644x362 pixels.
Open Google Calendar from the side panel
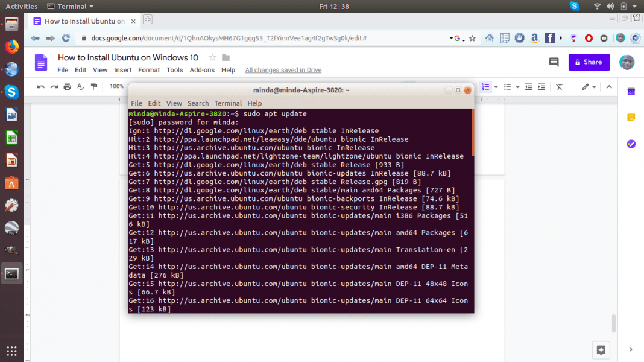631,91
